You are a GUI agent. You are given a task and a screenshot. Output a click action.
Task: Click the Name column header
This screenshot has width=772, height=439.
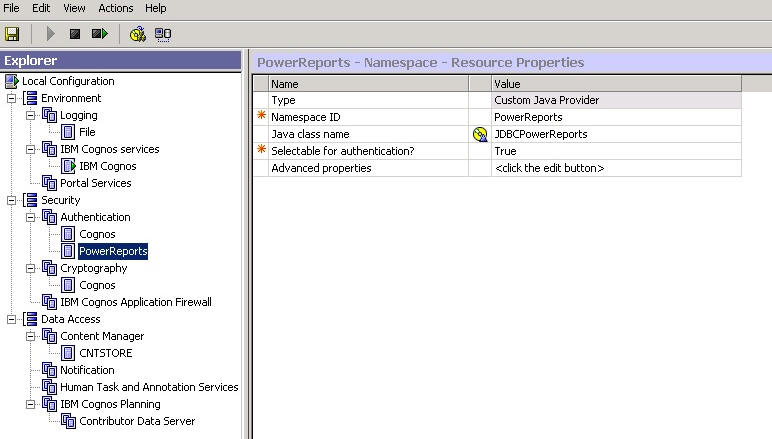368,84
